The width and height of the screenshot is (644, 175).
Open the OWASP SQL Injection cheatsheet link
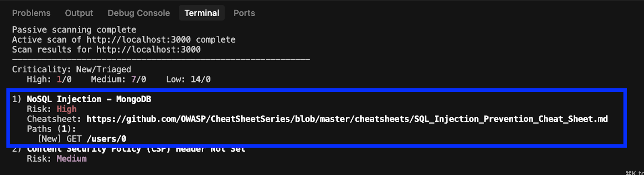coord(347,119)
